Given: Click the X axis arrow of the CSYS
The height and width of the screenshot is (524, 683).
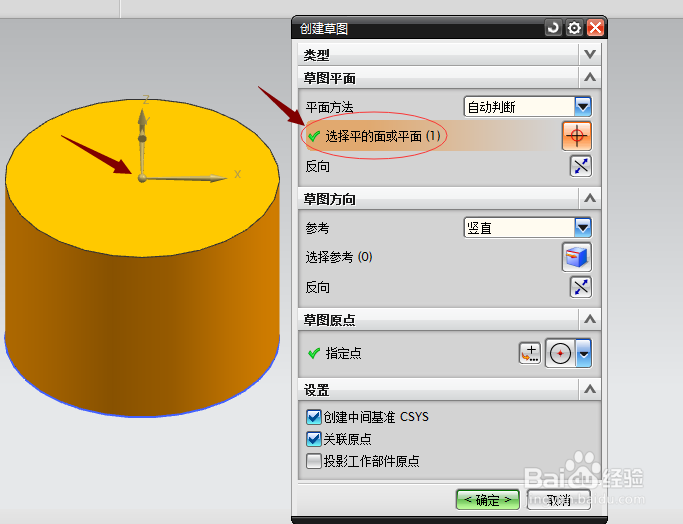Looking at the screenshot, I should (x=187, y=178).
